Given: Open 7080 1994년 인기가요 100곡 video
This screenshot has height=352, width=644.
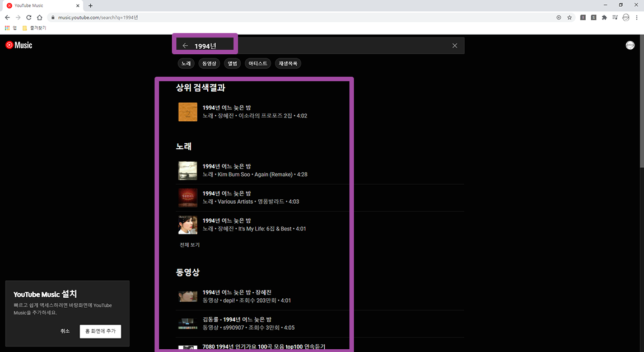Looking at the screenshot, I should [x=264, y=346].
